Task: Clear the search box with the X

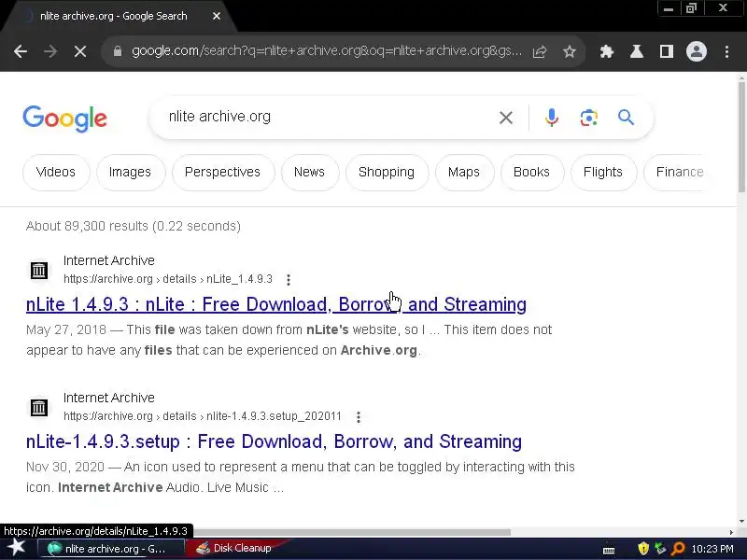Action: click(506, 118)
